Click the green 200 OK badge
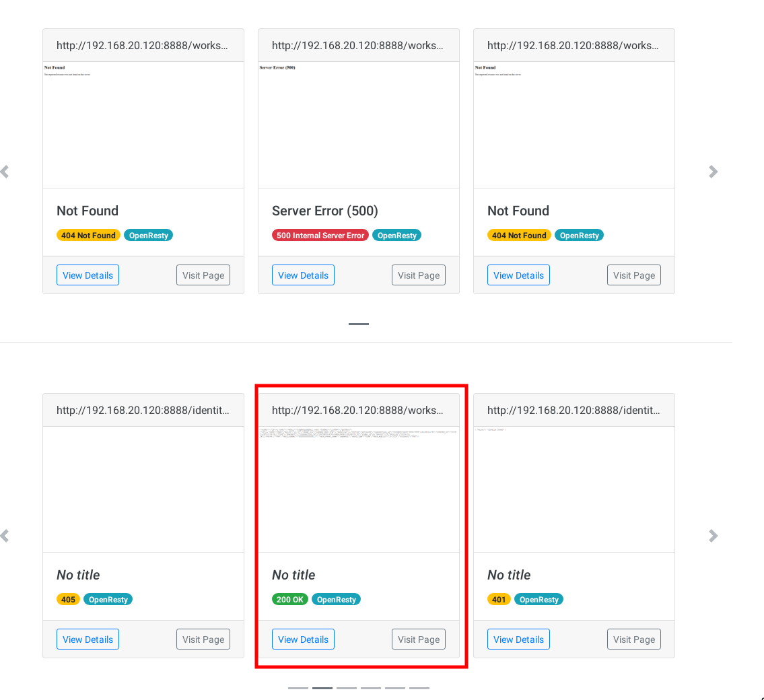The height and width of the screenshot is (700, 764). 290,600
